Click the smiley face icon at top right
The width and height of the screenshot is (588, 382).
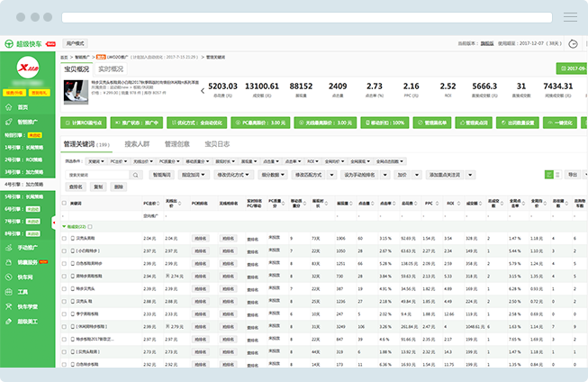point(573,43)
